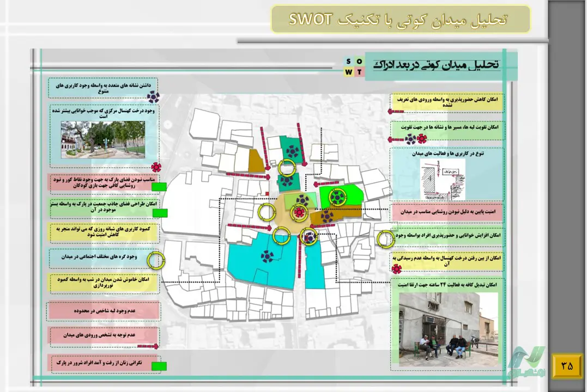Click the node icon on the orange-brown block
The image size is (587, 392).
327,216
